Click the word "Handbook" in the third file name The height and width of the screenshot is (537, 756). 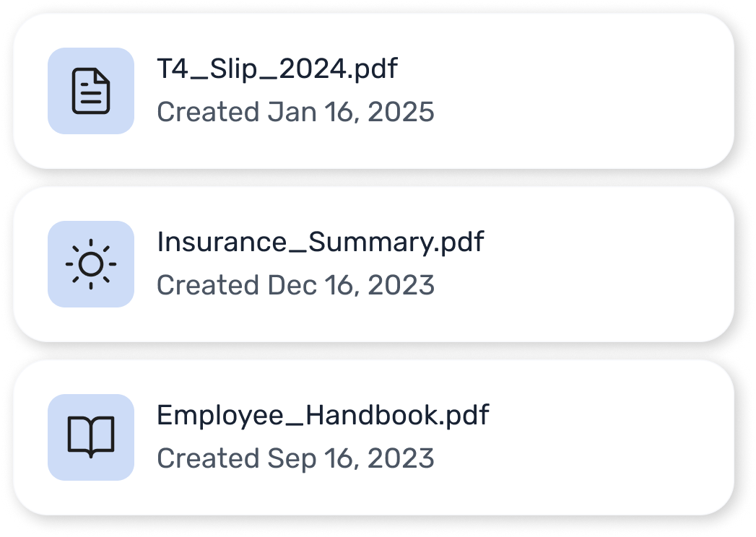373,416
